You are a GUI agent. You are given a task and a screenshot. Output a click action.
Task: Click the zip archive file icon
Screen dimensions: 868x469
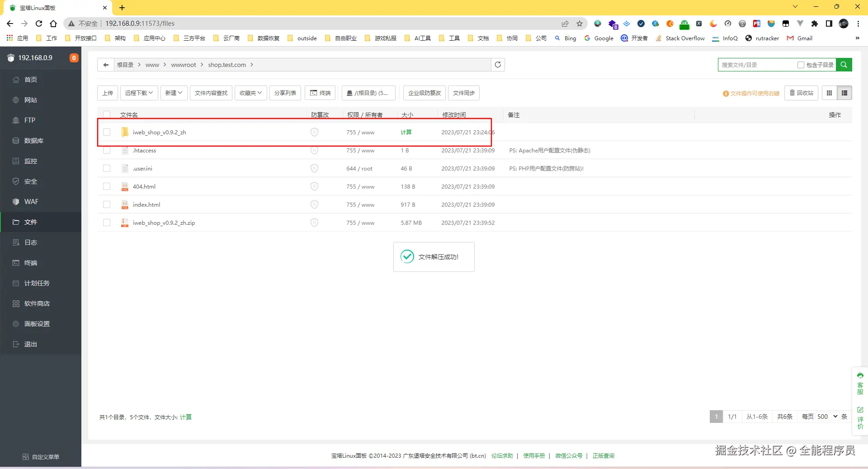(125, 223)
